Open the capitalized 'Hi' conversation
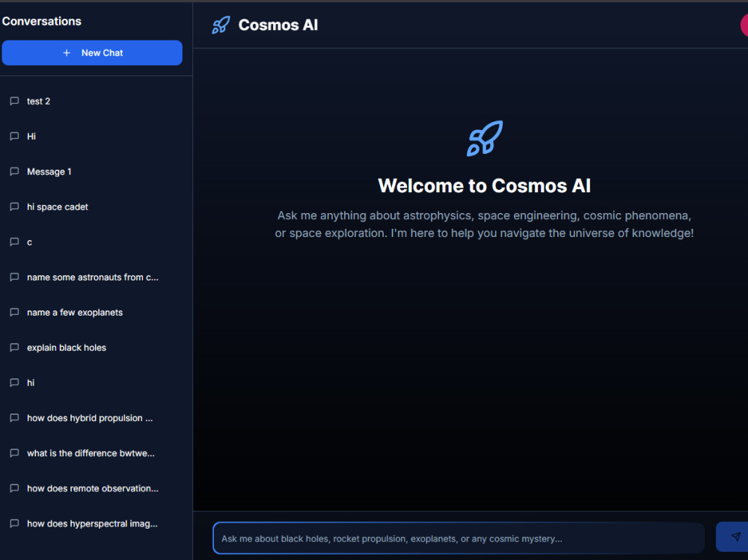 [92, 136]
